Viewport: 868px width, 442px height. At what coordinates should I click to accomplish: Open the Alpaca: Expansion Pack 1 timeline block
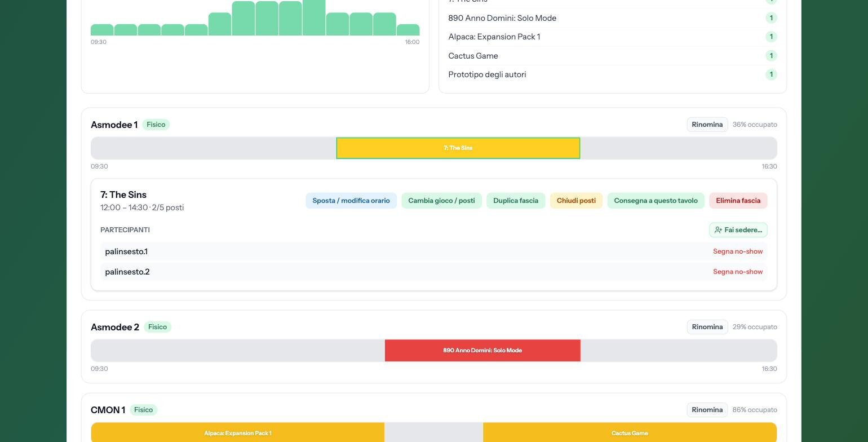pos(237,433)
